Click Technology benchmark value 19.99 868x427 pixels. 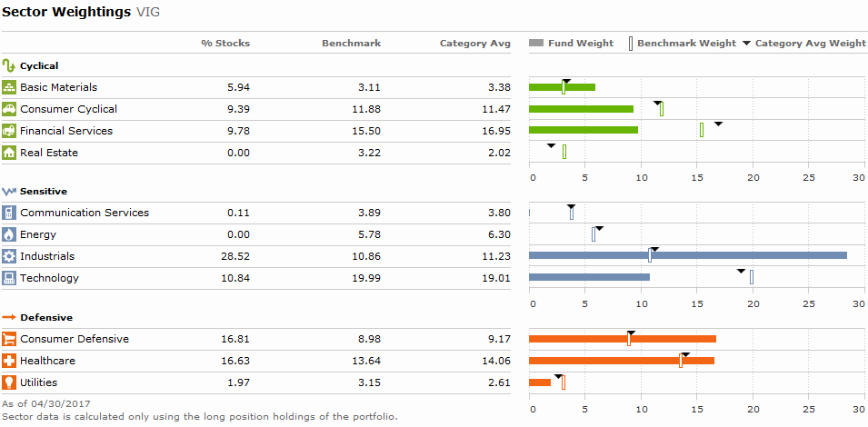click(x=366, y=278)
